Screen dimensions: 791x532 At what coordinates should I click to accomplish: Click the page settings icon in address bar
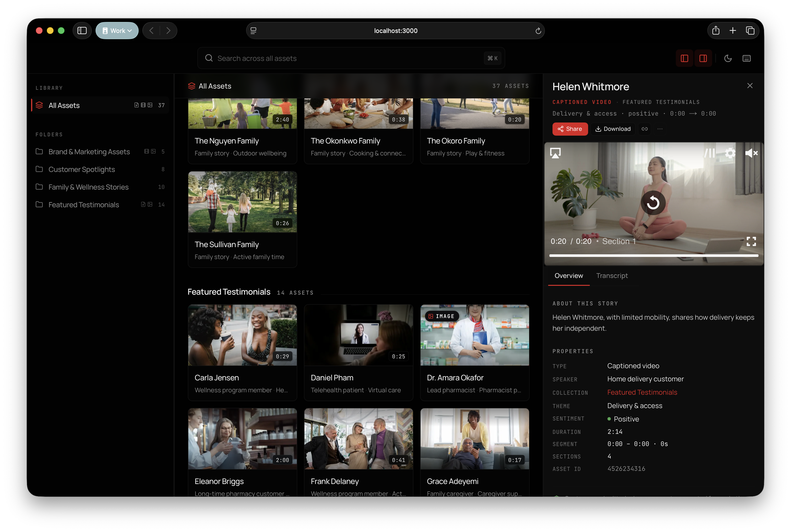pyautogui.click(x=253, y=31)
